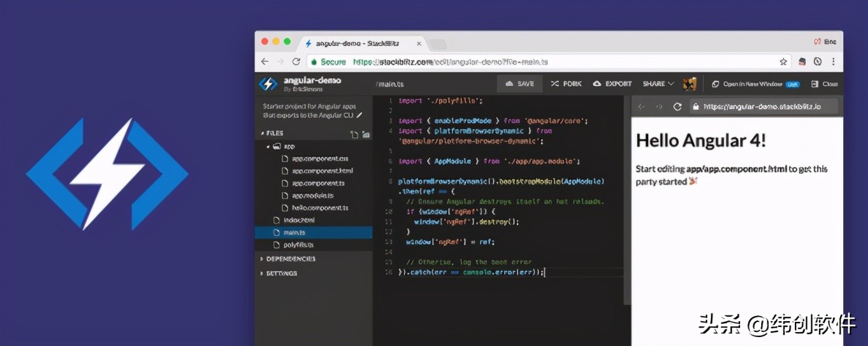Click the Chrome forward arrow
This screenshot has width=868, height=346.
[x=280, y=62]
